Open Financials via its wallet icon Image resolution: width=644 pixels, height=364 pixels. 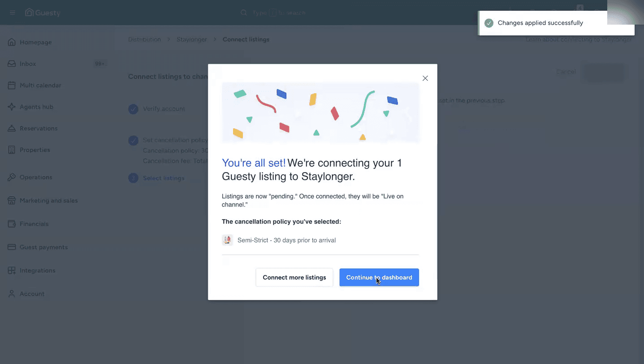(x=12, y=224)
